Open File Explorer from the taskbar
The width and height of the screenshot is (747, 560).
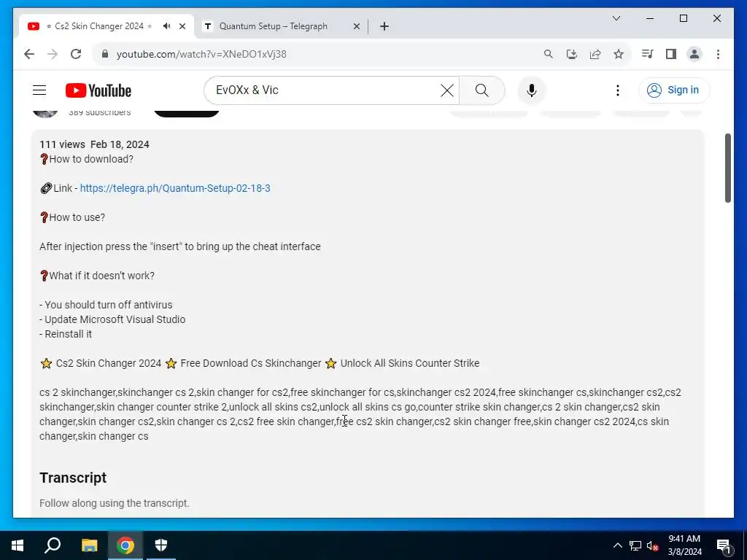89,545
